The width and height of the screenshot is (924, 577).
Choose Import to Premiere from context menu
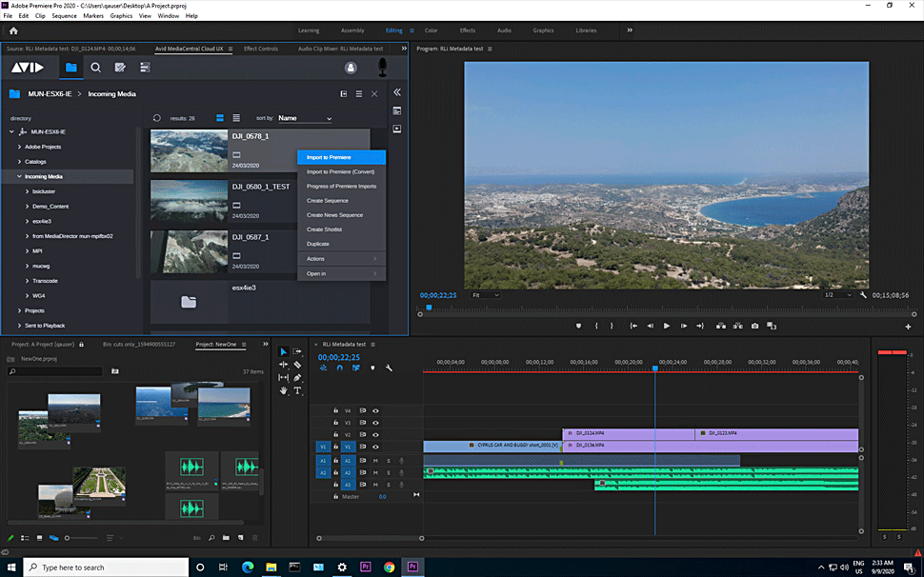(x=341, y=157)
